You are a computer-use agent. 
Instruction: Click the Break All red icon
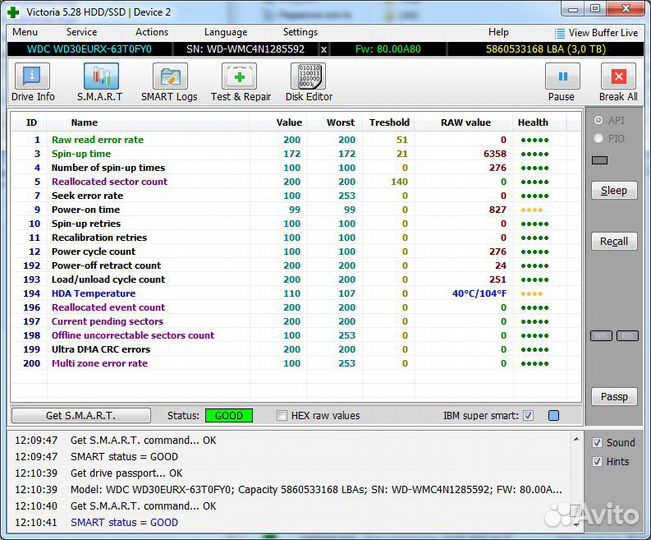tap(618, 76)
